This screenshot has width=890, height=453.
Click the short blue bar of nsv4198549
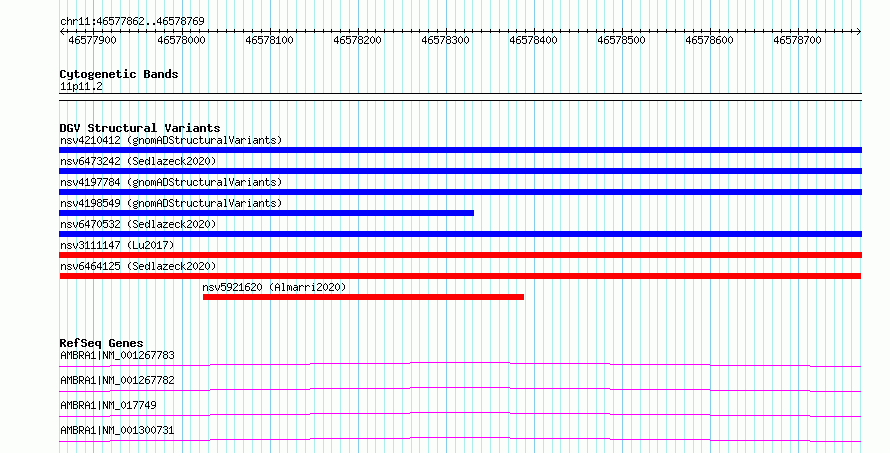(x=266, y=213)
